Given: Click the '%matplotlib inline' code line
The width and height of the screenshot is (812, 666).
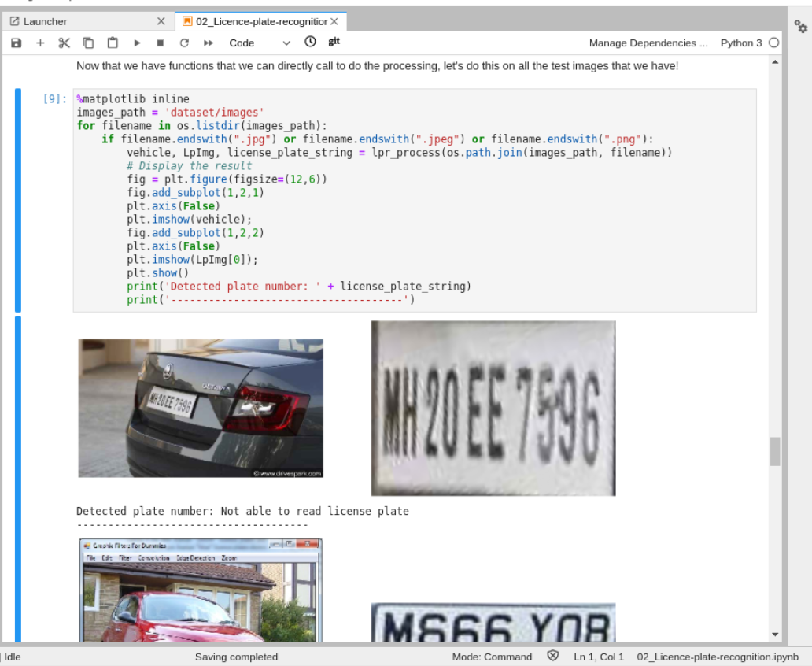Looking at the screenshot, I should click(133, 98).
